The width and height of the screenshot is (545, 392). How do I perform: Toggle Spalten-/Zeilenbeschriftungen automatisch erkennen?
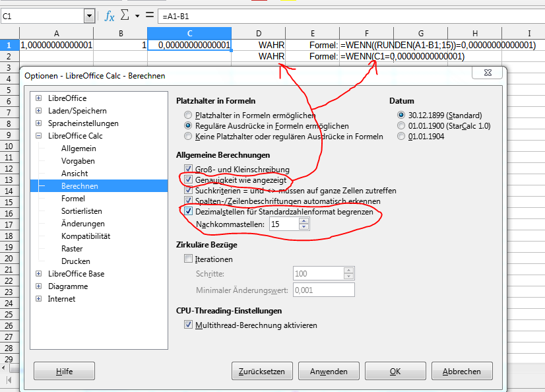point(188,201)
